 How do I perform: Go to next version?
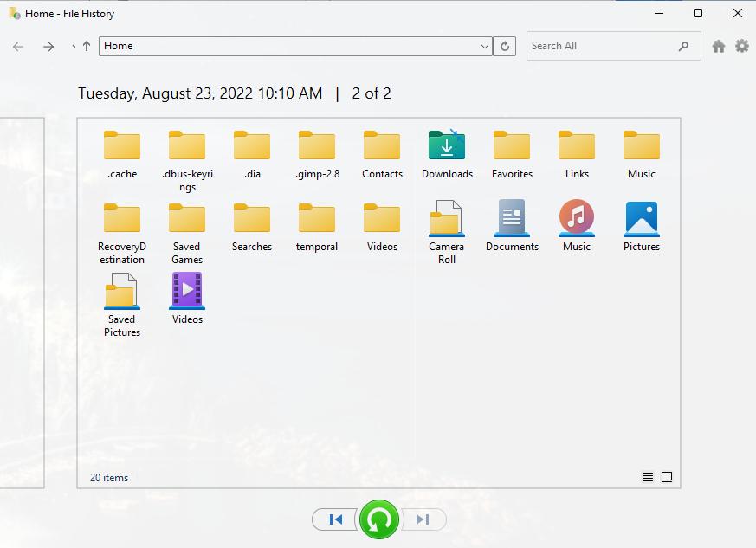pyautogui.click(x=423, y=519)
